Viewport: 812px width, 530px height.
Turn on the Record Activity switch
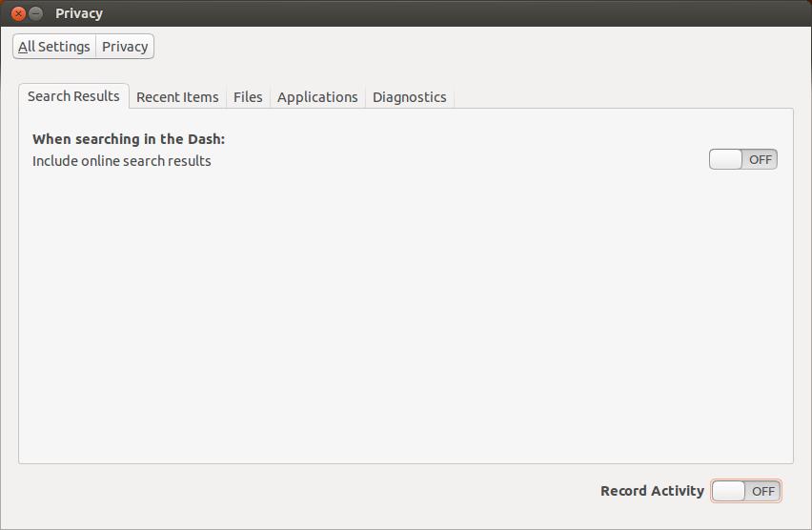tap(745, 491)
